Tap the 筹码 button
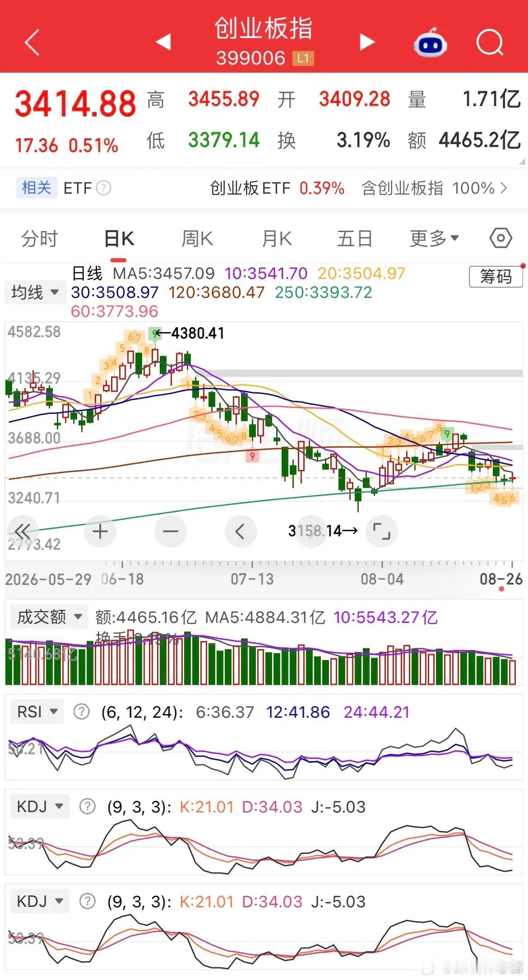 tap(496, 276)
